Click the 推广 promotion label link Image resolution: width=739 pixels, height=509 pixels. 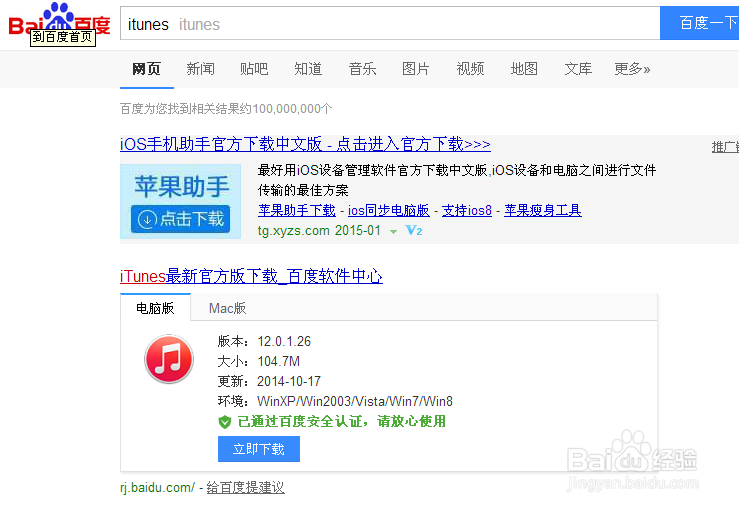coord(725,147)
